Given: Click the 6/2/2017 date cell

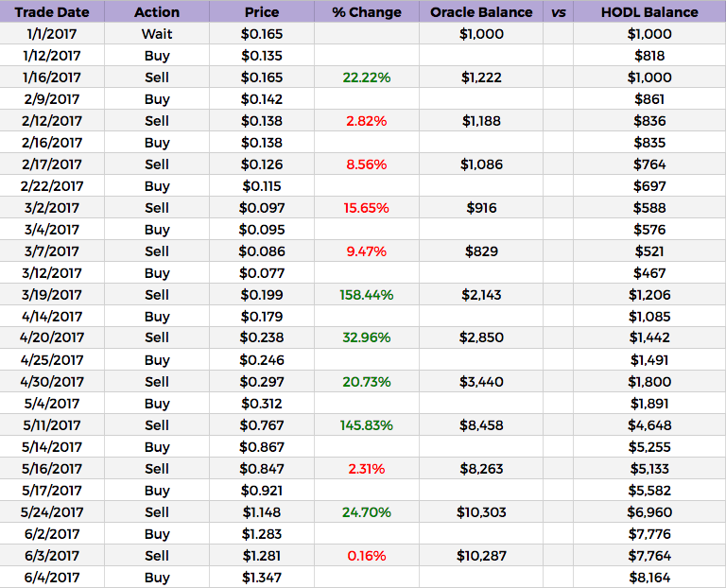Looking at the screenshot, I should [x=52, y=534].
